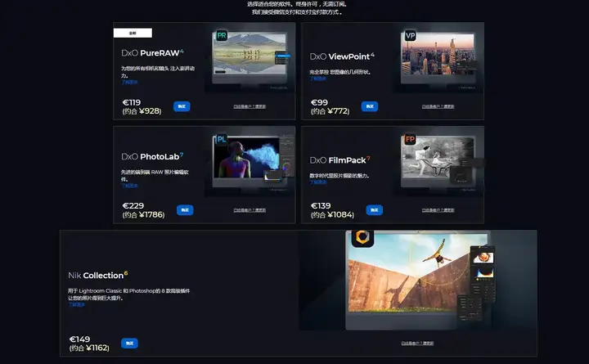Open the learn more link under PhotoLab description
The height and width of the screenshot is (364, 589).
coord(129,186)
